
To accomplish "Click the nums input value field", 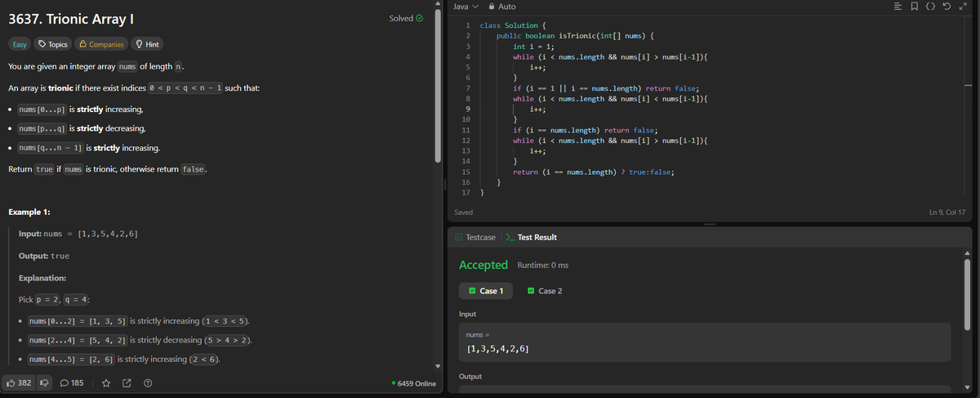I will (705, 342).
